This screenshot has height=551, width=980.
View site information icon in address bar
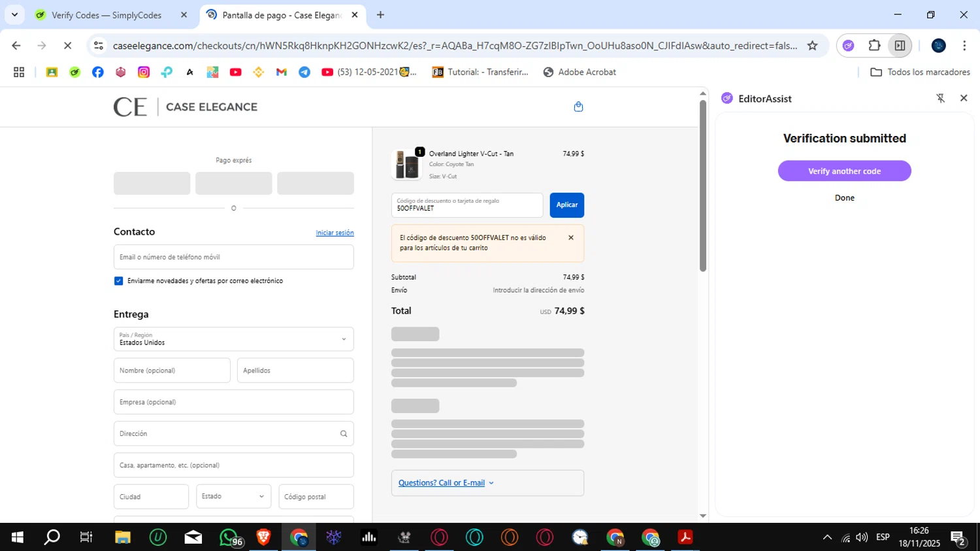point(99,46)
